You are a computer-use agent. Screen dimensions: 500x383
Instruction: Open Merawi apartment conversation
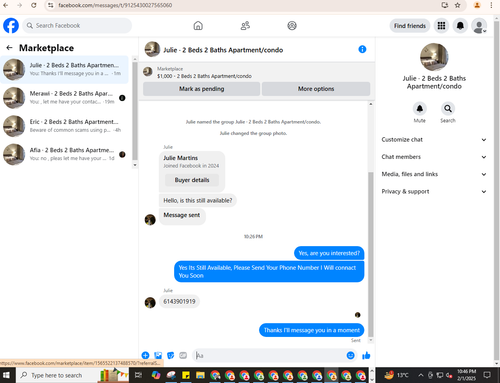(64, 98)
